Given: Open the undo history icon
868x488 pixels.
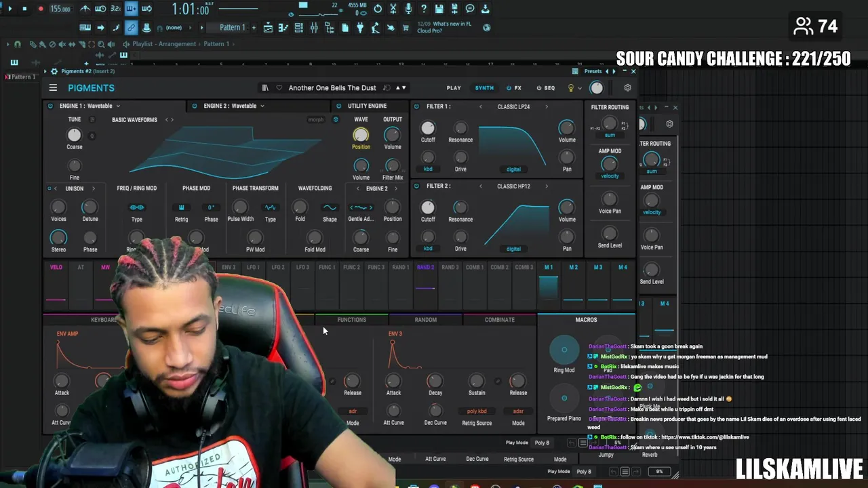Looking at the screenshot, I should coord(378,9).
